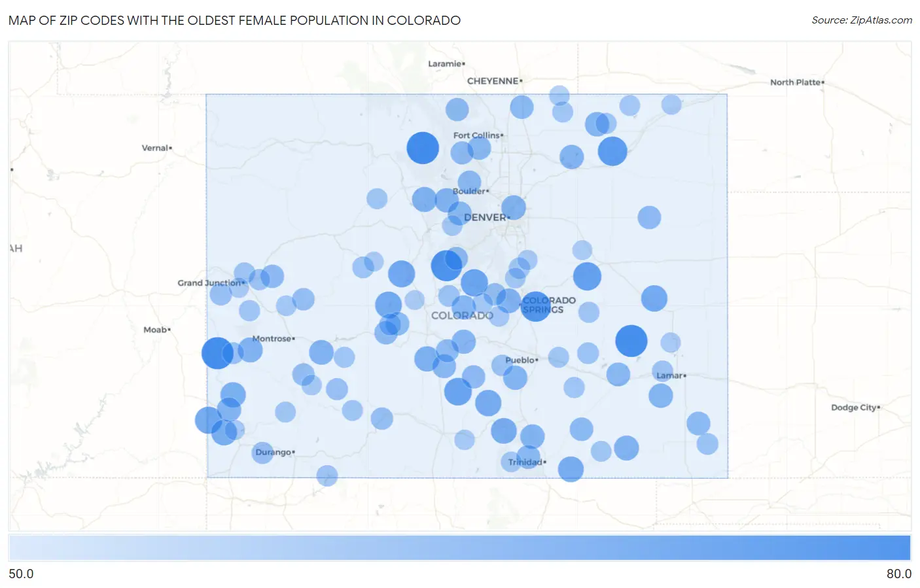The image size is (920, 588).
Task: Click the Lamar city label
Action: (671, 375)
